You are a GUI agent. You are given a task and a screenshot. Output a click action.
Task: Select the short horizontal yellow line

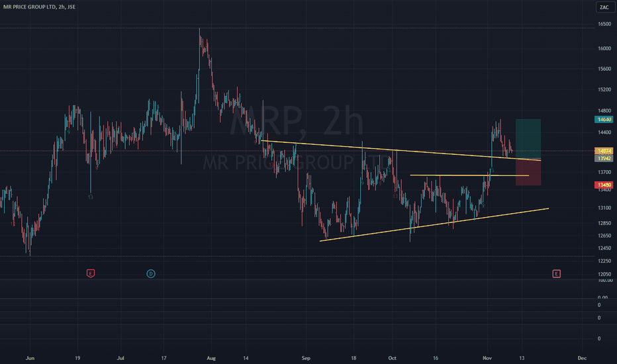tap(469, 175)
